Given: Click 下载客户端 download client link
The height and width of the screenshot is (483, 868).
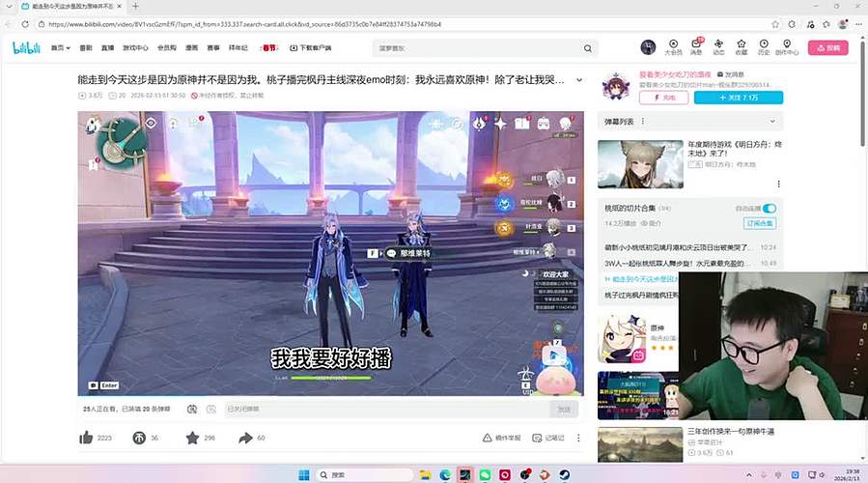Looking at the screenshot, I should 311,48.
